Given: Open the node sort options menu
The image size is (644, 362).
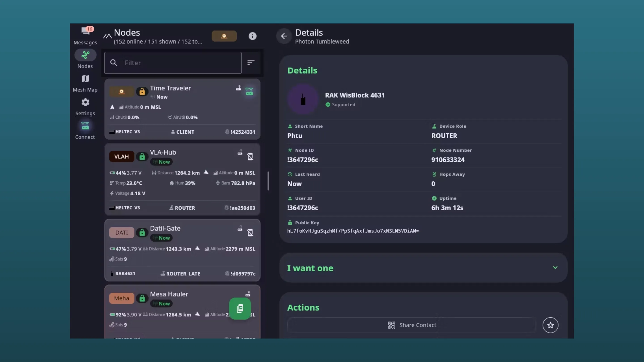Looking at the screenshot, I should (x=251, y=63).
